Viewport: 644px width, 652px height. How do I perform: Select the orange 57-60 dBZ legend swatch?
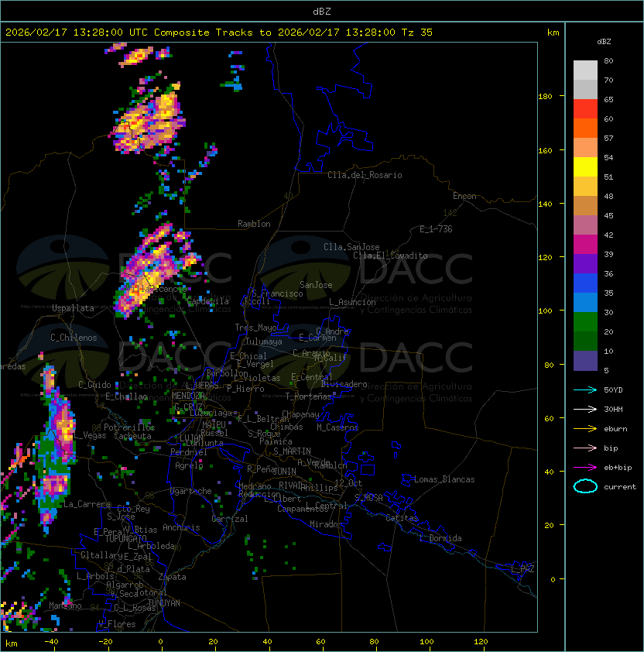click(x=585, y=128)
